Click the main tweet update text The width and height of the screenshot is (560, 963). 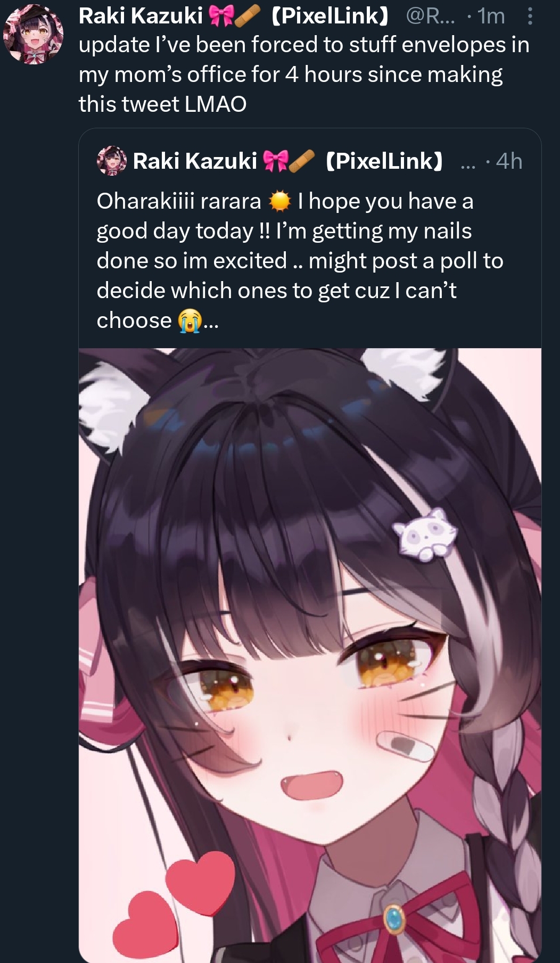[x=304, y=75]
